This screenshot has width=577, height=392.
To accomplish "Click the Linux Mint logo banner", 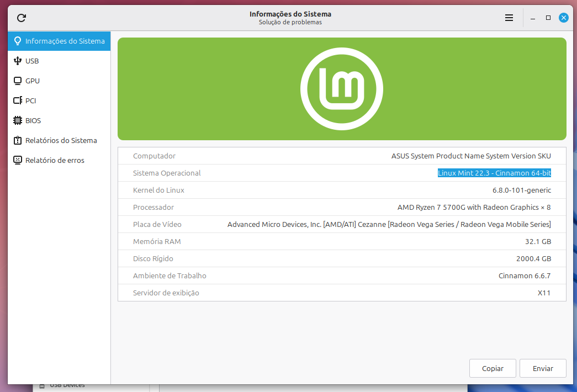I will pyautogui.click(x=342, y=89).
